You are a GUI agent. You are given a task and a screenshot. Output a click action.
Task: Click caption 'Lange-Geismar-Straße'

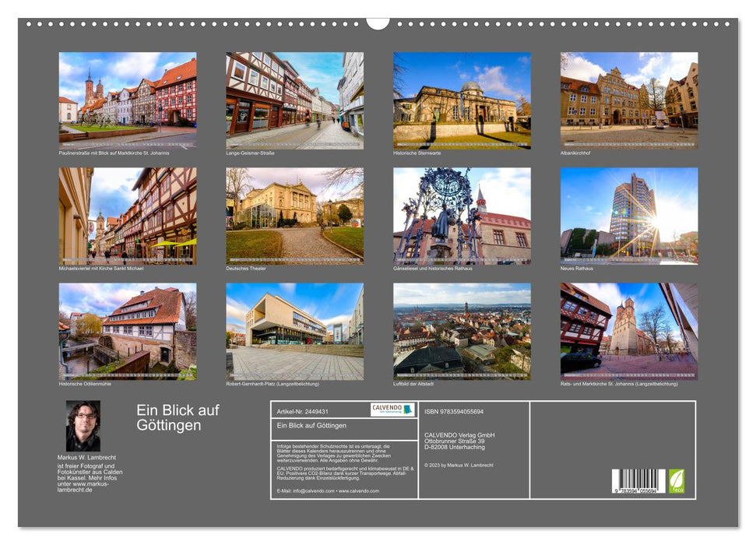coord(250,153)
